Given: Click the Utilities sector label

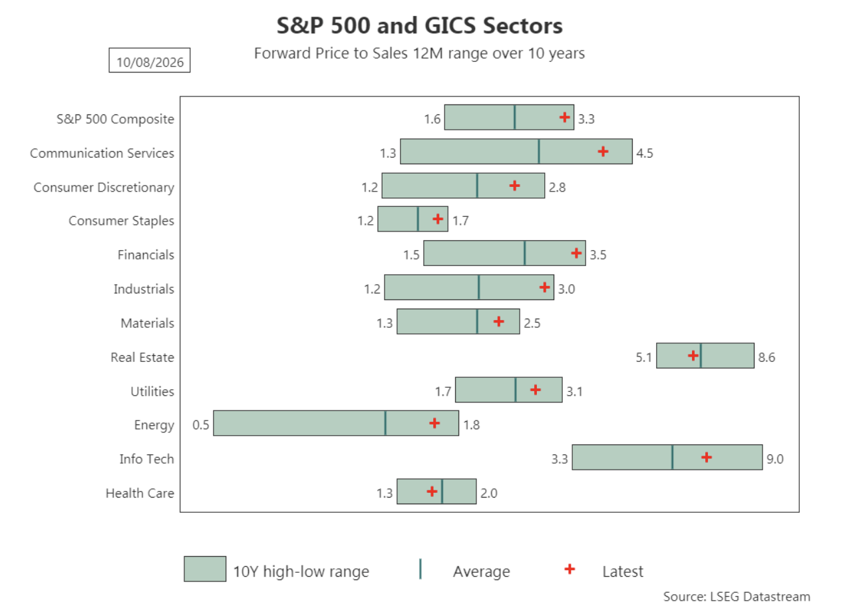Looking at the screenshot, I should 152,391.
